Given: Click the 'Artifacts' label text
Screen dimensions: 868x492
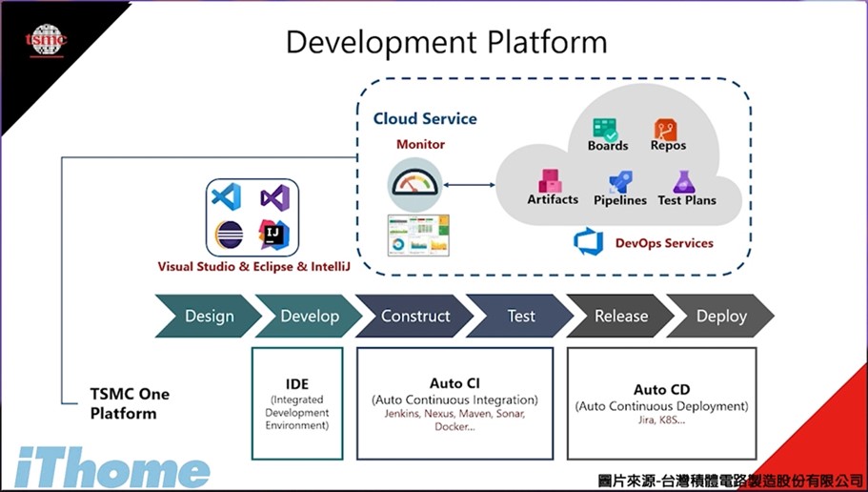Looking at the screenshot, I should point(553,199).
